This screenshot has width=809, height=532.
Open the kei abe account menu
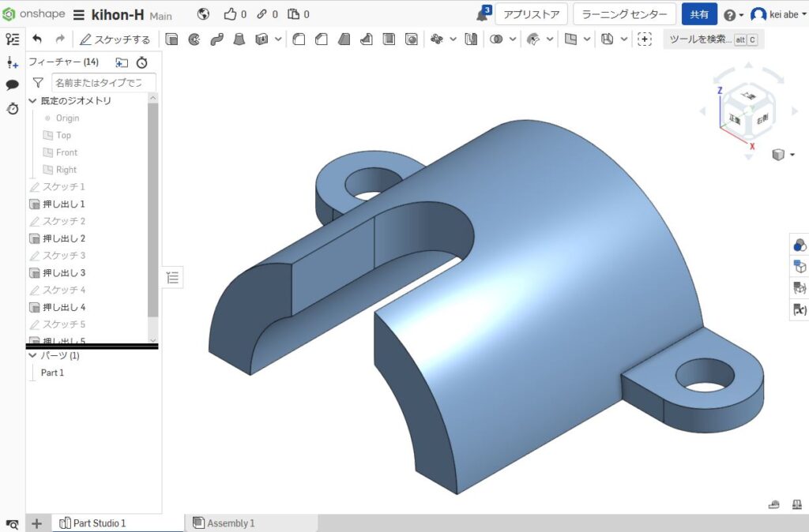pyautogui.click(x=778, y=14)
